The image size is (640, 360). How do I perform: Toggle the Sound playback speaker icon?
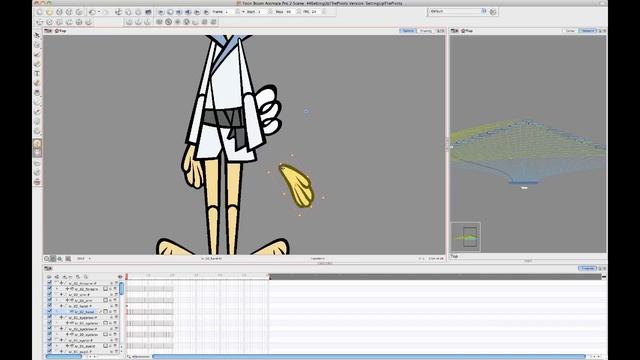188,12
